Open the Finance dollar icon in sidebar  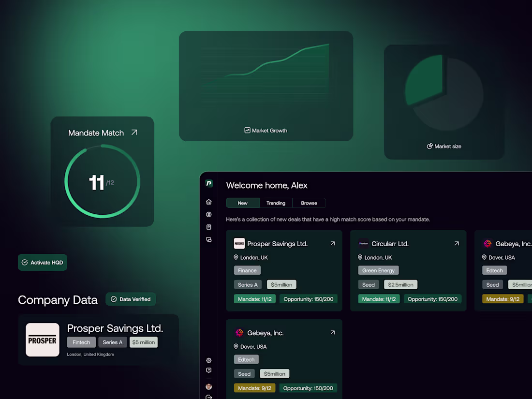click(208, 214)
